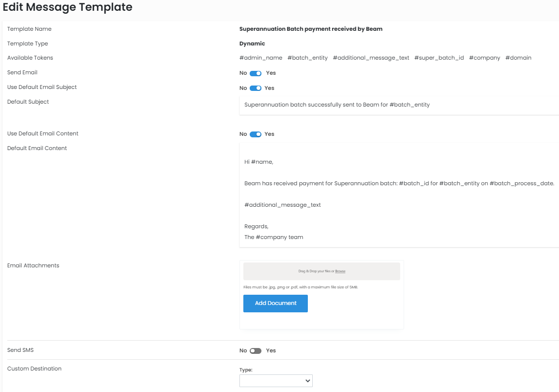Image resolution: width=559 pixels, height=392 pixels.
Task: Click the Add Document button
Action: pyautogui.click(x=276, y=304)
